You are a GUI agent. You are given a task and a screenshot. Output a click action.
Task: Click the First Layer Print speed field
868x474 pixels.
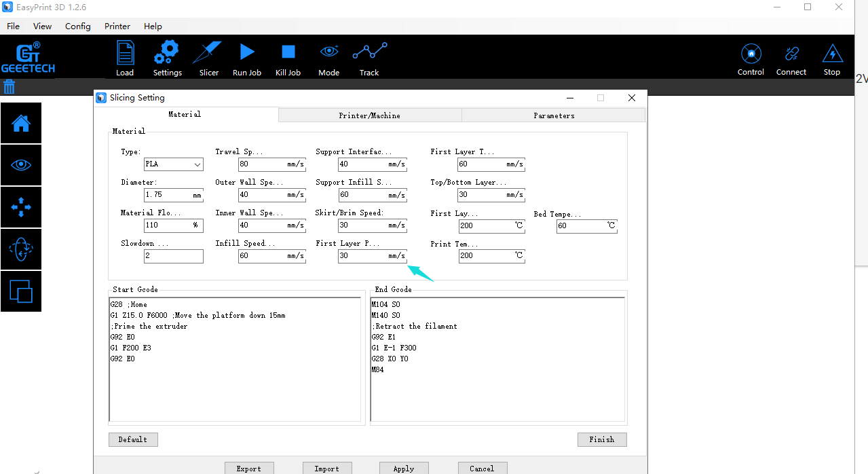point(372,256)
